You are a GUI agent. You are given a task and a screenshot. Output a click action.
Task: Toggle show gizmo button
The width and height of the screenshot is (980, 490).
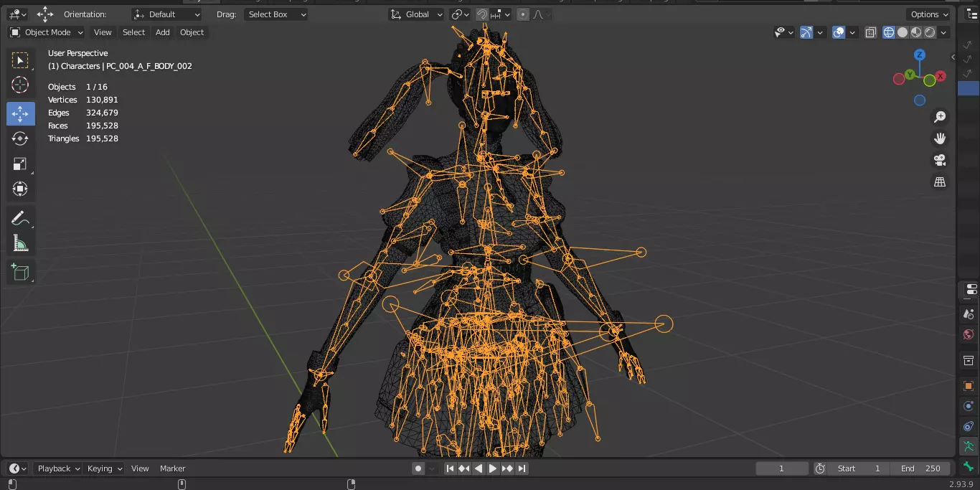[x=806, y=32]
